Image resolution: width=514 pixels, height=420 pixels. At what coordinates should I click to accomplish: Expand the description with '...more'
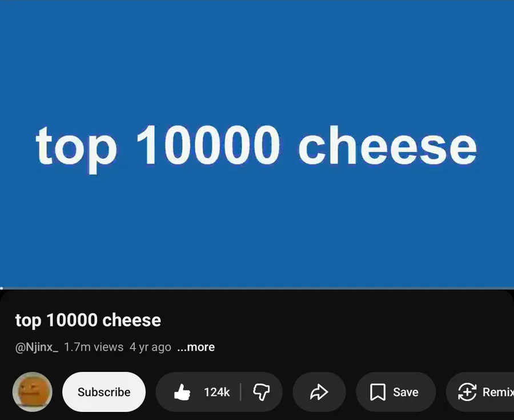[x=196, y=347]
